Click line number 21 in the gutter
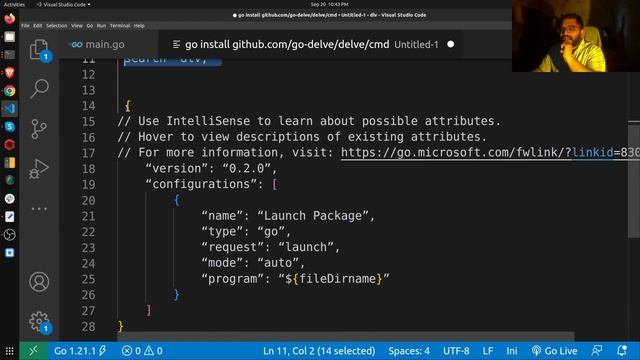The height and width of the screenshot is (360, 640). [89, 216]
